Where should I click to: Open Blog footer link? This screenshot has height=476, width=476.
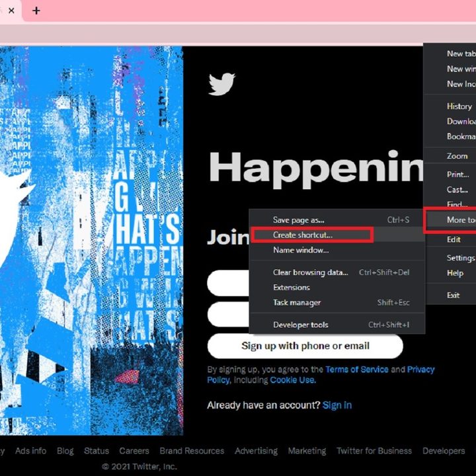point(65,451)
